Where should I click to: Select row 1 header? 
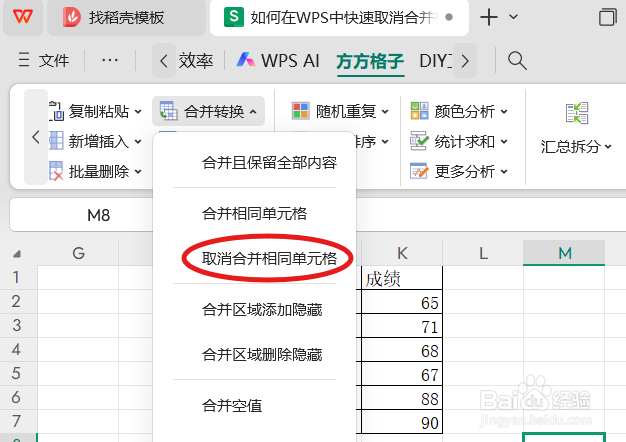[16, 277]
